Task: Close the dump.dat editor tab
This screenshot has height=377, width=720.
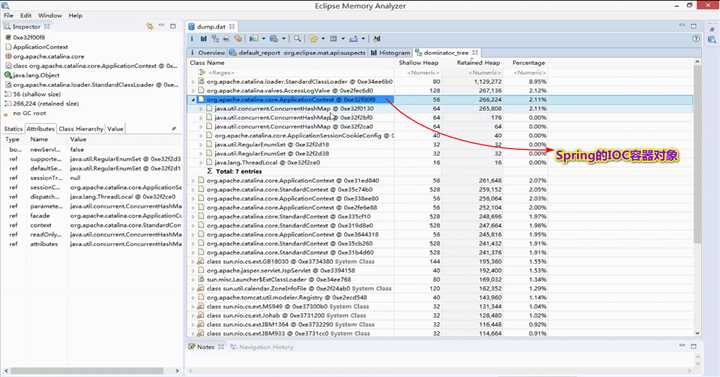Action: (232, 27)
